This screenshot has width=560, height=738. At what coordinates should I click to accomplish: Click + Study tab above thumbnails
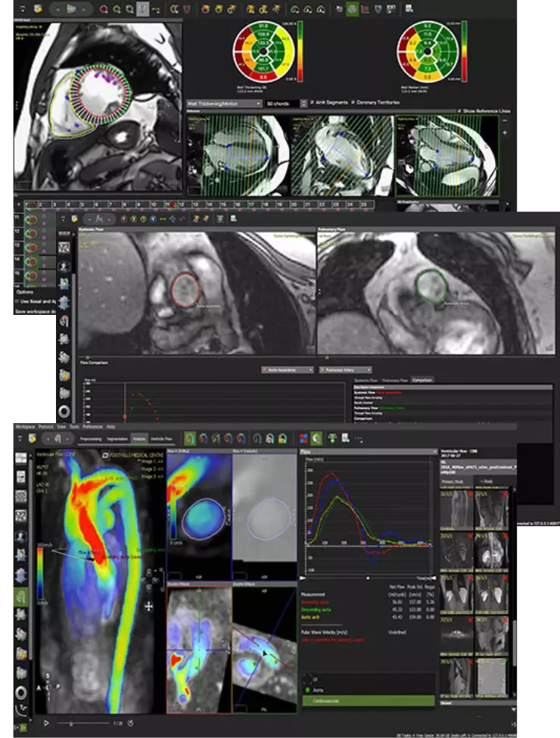click(x=485, y=481)
